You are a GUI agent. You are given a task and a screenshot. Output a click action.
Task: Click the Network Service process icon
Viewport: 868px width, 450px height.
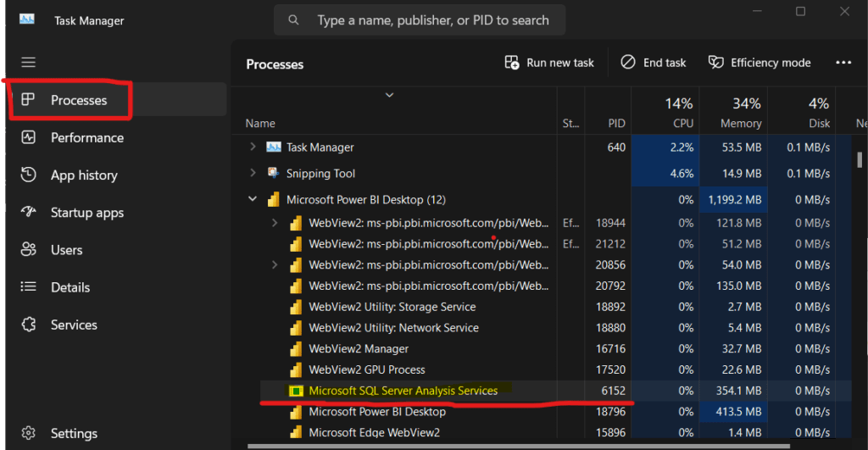296,328
